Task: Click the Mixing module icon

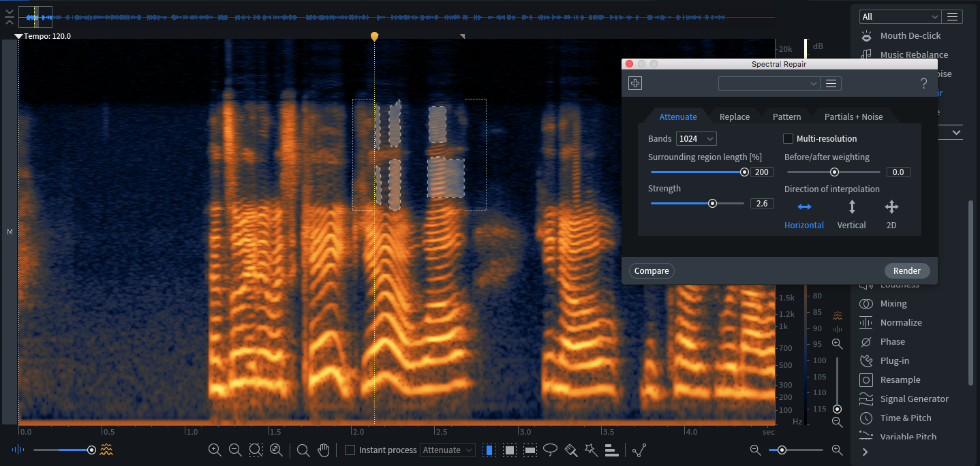Action: [866, 304]
